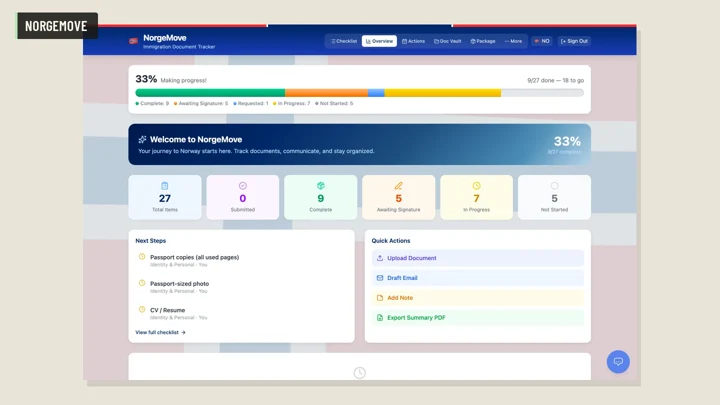Open the 9 Complete stat card
The image size is (720, 405).
pos(321,197)
